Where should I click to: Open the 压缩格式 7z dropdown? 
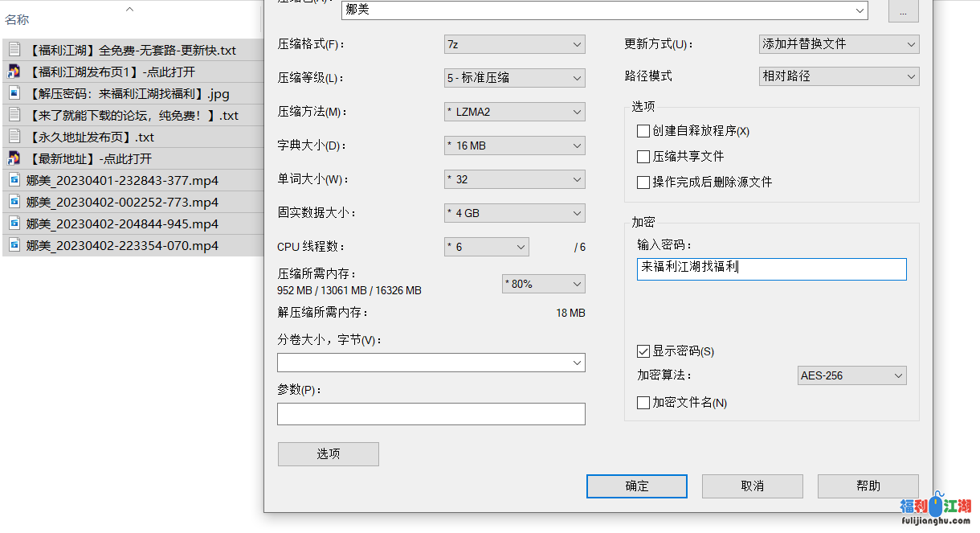tap(514, 44)
